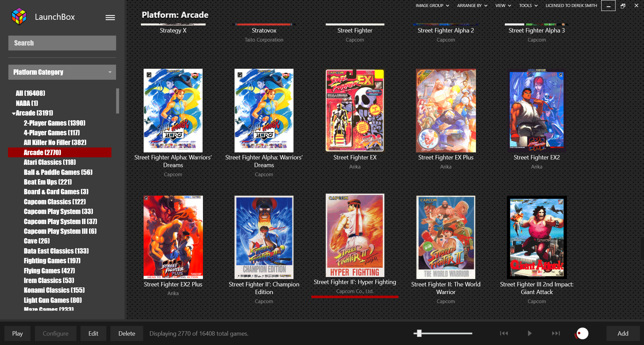Viewport: 644px width, 345px height.
Task: Select Data East Classics (133)
Action: tap(56, 251)
